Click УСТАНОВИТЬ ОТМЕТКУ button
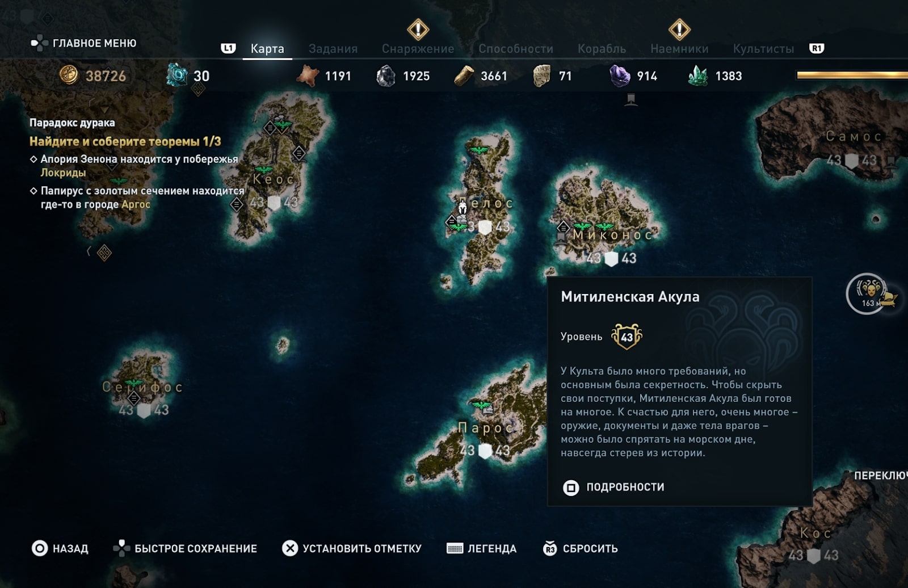Screen dimensions: 908x588 point(352,548)
